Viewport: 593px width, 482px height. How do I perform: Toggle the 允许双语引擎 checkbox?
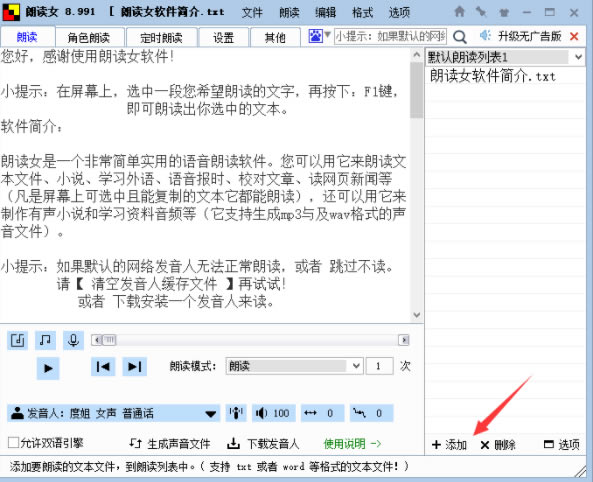(x=14, y=443)
